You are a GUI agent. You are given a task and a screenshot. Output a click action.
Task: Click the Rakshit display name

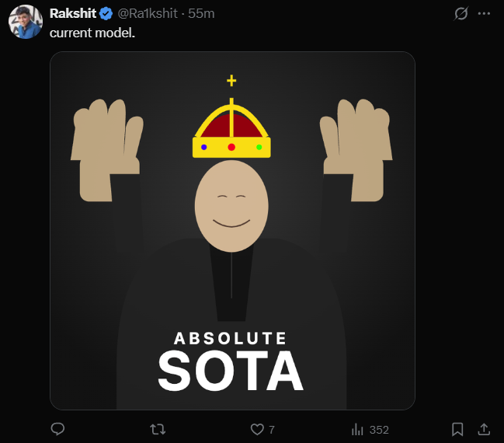pyautogui.click(x=72, y=14)
